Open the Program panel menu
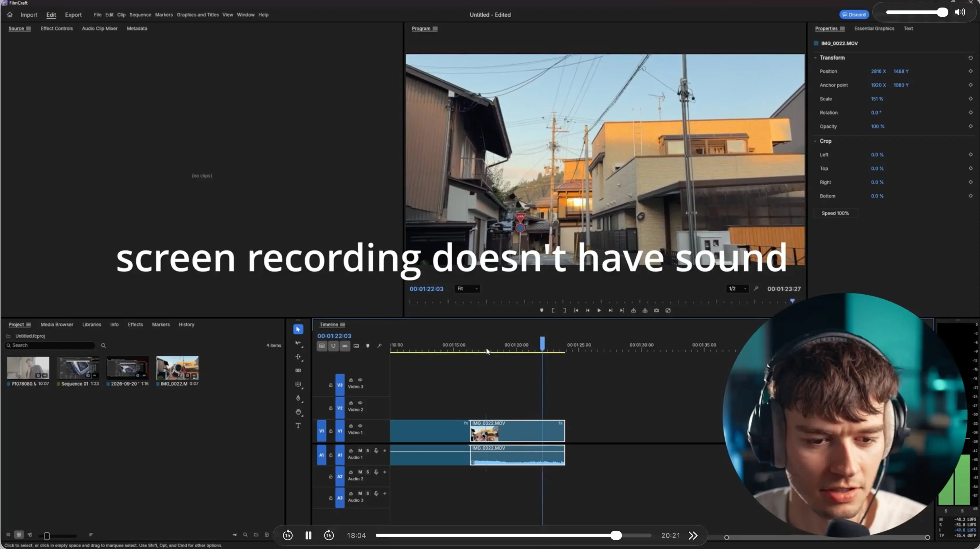 [435, 28]
